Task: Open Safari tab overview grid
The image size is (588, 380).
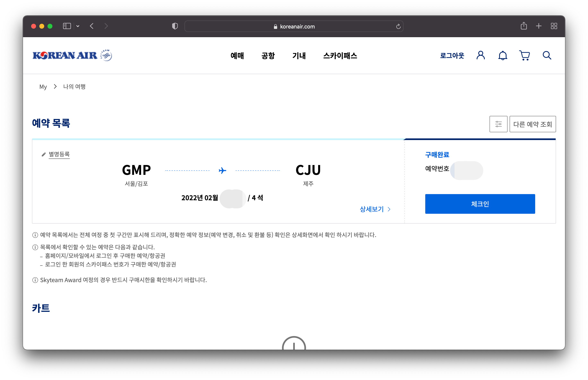Action: coord(554,26)
